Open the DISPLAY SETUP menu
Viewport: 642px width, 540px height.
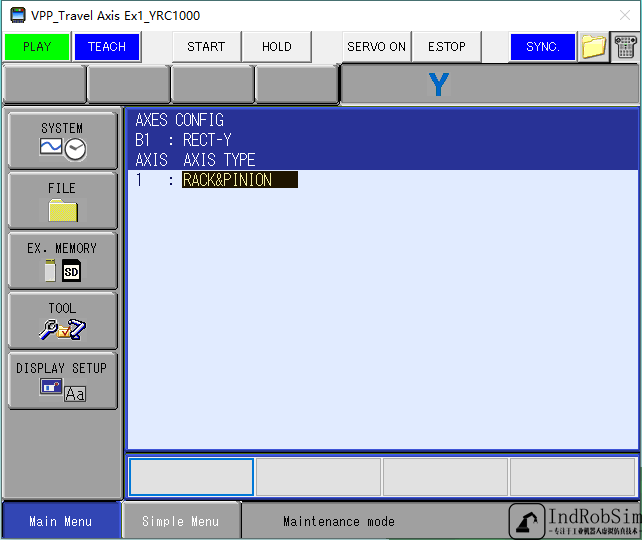tap(63, 380)
